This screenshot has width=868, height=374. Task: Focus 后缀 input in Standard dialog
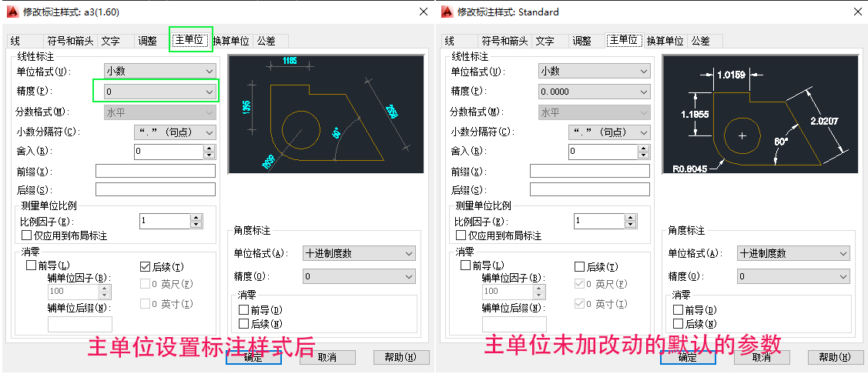click(x=589, y=189)
